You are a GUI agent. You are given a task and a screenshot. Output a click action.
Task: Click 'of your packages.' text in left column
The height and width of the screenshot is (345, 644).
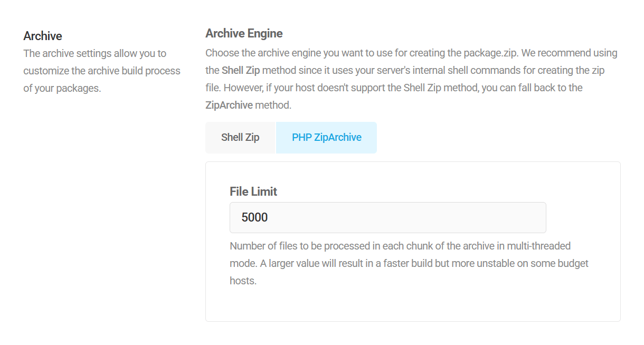[x=62, y=88]
